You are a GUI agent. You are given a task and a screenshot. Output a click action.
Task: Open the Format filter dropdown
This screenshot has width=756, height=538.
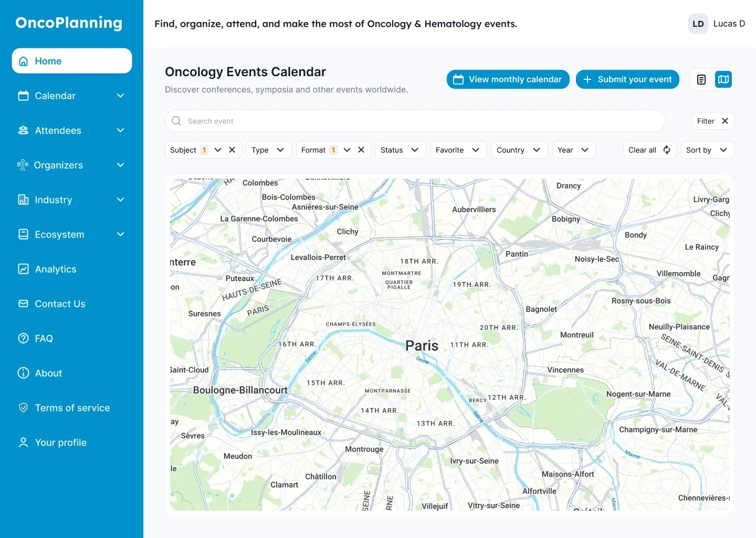click(347, 150)
